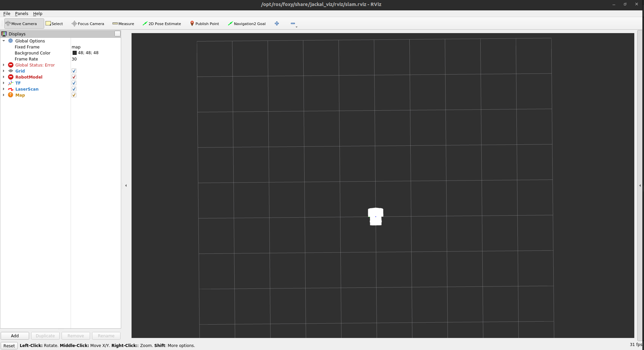Click the plus icon to add a tool
The height and width of the screenshot is (350, 644).
[277, 23]
